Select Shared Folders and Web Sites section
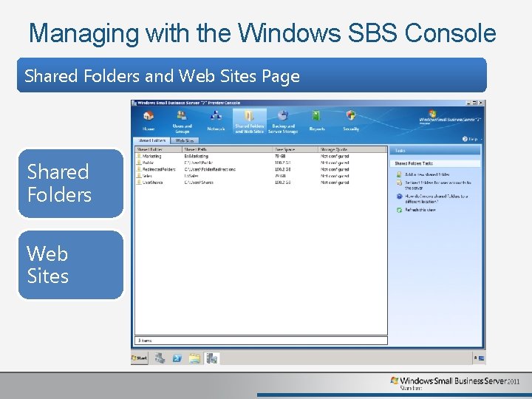This screenshot has height=399, width=532. 250,121
